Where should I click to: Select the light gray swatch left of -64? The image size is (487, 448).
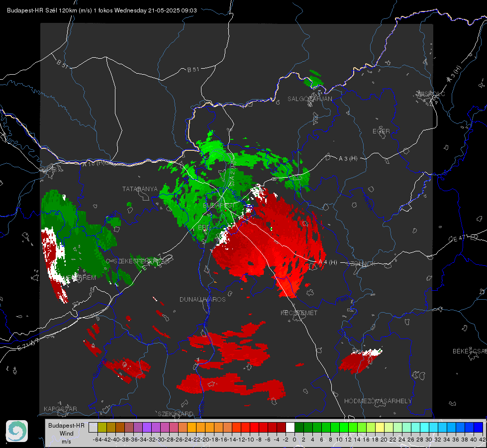[93, 428]
